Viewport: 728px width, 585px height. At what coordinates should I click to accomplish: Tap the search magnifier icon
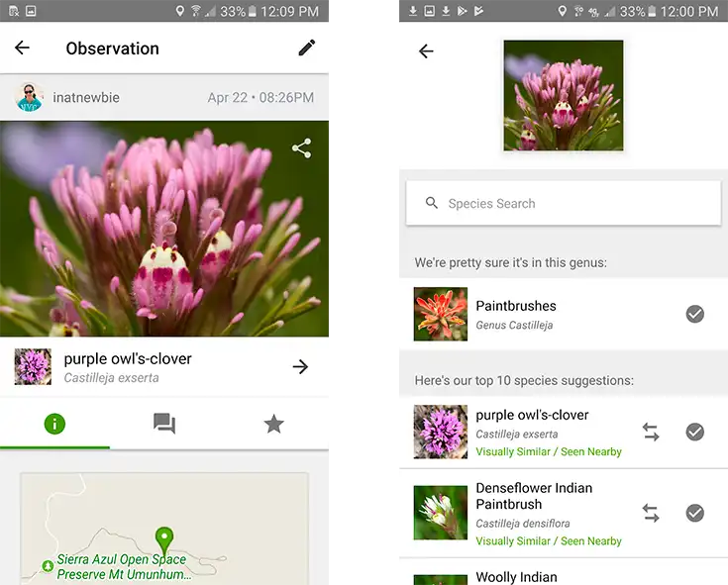(x=432, y=203)
